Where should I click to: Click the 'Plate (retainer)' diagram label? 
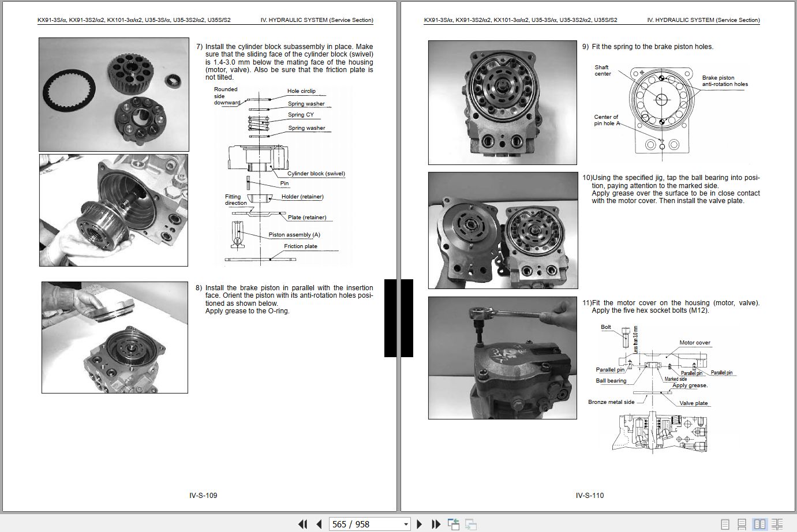coord(307,218)
